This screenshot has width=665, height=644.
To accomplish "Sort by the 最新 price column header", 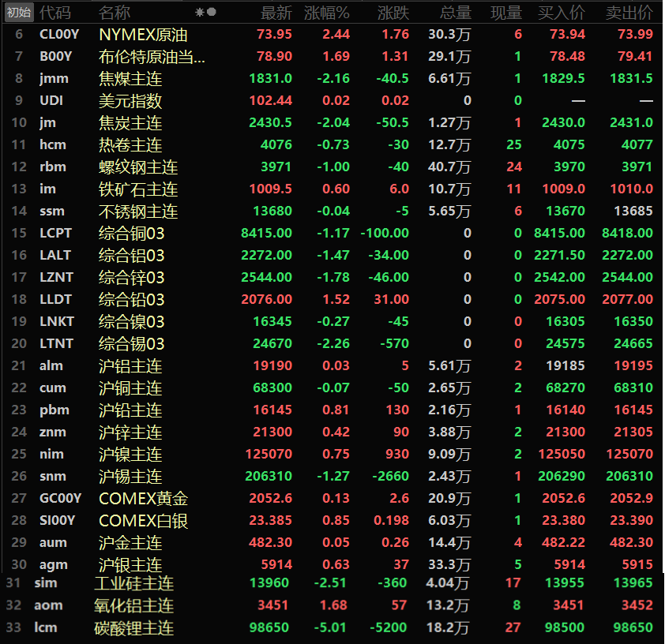I will click(276, 13).
